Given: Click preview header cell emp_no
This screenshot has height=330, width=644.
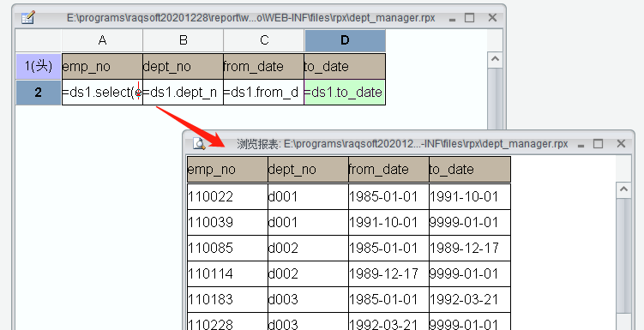Looking at the screenshot, I should click(x=227, y=169).
